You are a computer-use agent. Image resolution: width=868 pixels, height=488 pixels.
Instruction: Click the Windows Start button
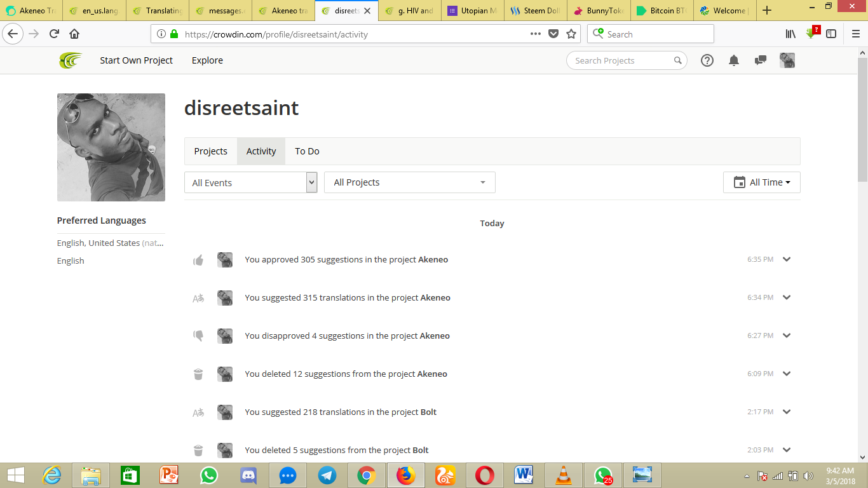tap(16, 475)
